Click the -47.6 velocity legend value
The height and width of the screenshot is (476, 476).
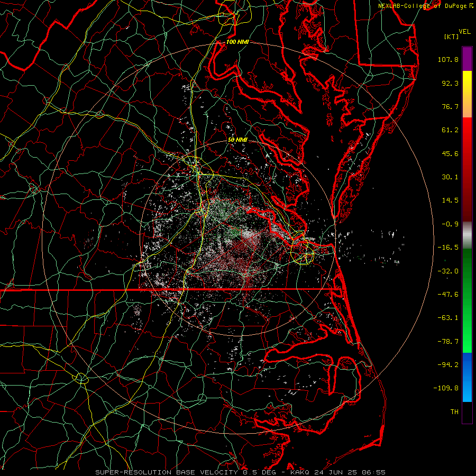tap(448, 295)
